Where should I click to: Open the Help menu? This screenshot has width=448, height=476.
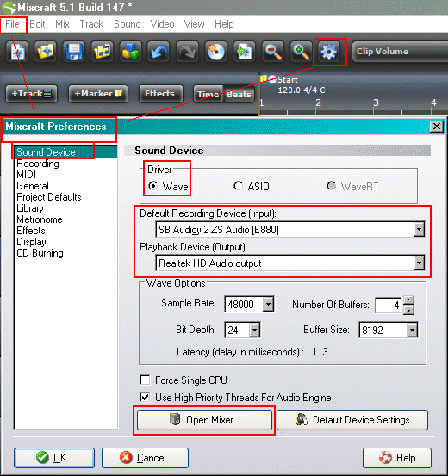[x=224, y=24]
